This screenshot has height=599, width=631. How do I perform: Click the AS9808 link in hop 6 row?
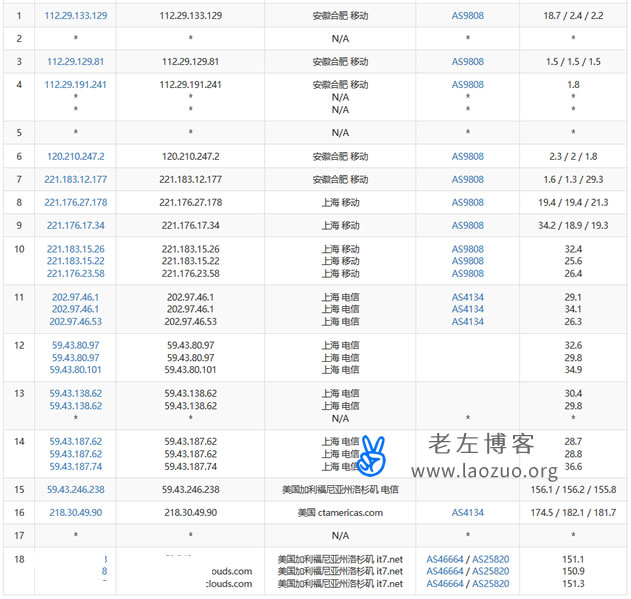(467, 156)
